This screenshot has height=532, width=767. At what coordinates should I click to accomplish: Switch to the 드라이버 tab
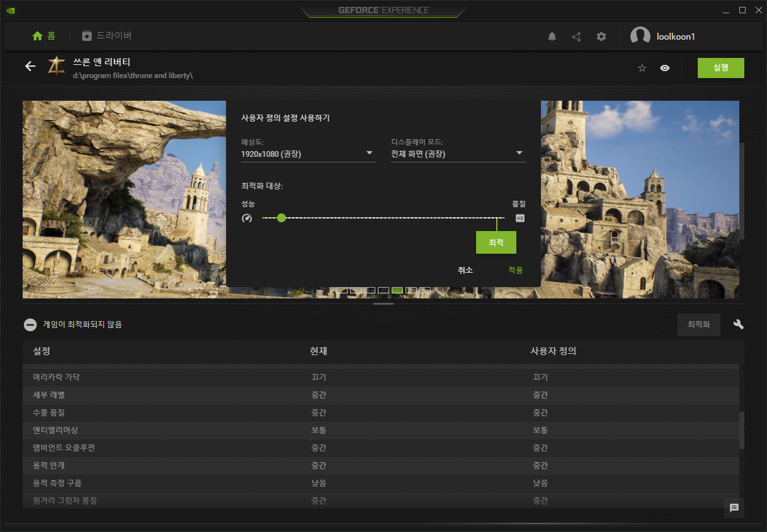point(107,36)
